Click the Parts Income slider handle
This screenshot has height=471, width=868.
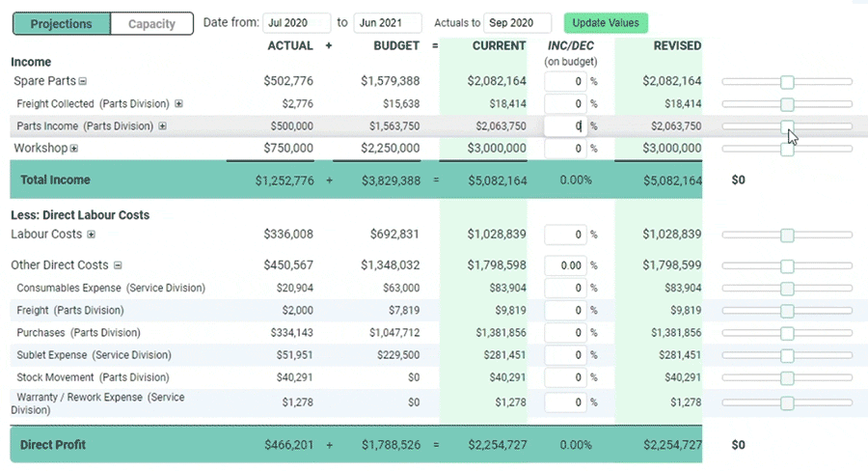787,126
